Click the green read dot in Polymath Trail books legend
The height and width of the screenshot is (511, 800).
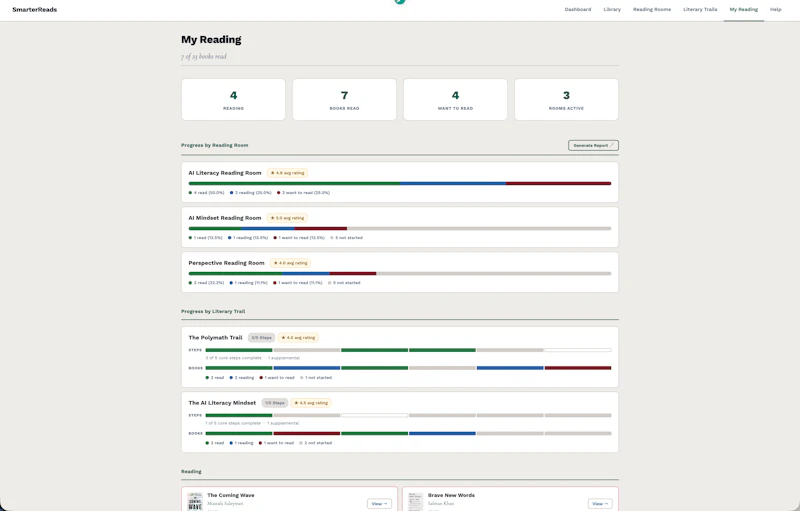pyautogui.click(x=207, y=378)
